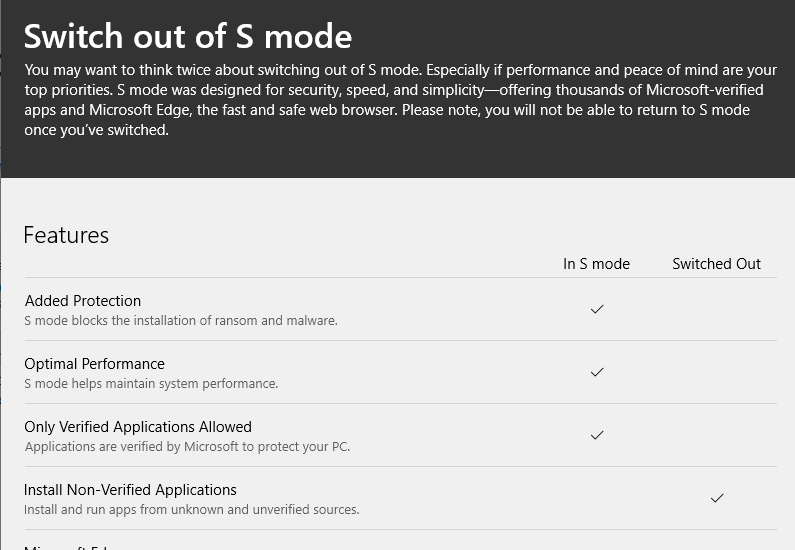The image size is (795, 550).
Task: Click the empty Switched Out cell for Added Protection
Action: pos(716,309)
